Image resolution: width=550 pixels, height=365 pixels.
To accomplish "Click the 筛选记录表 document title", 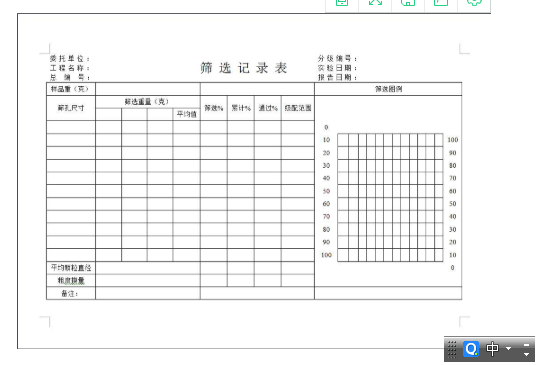I will [244, 68].
